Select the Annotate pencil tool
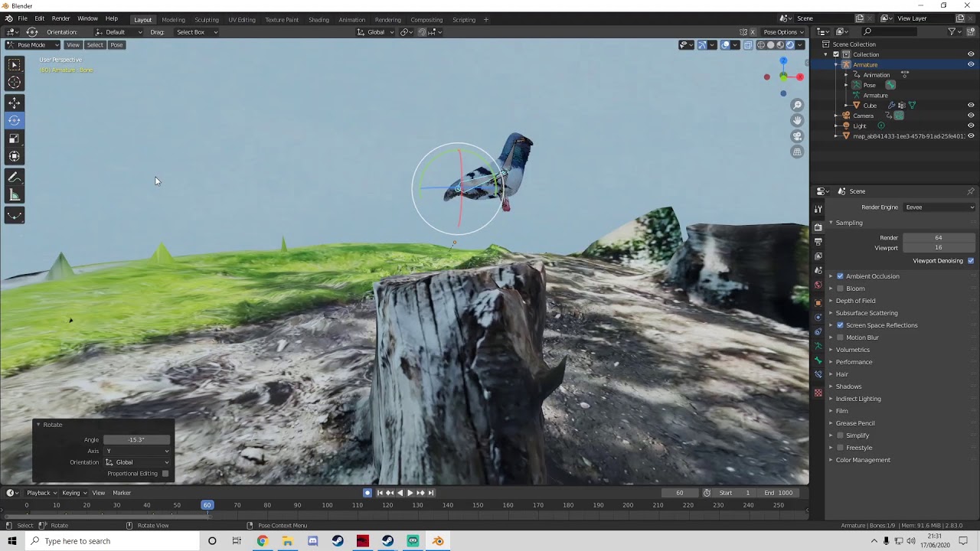 tap(15, 177)
